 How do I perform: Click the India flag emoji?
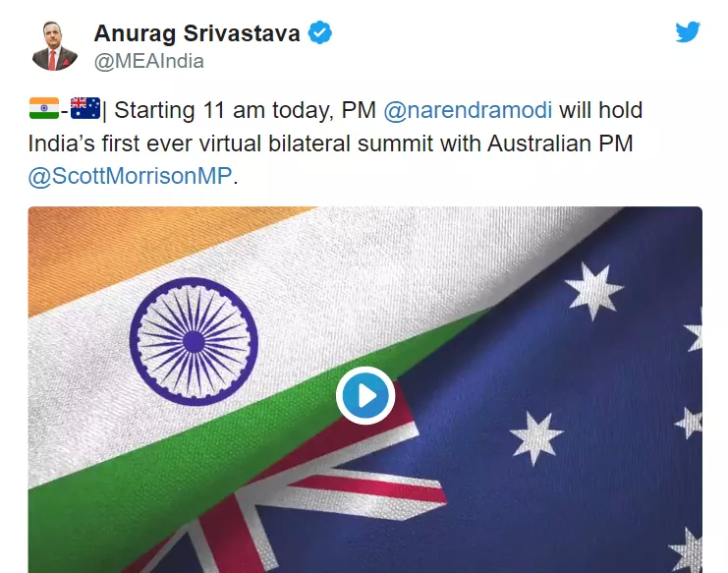(44, 108)
